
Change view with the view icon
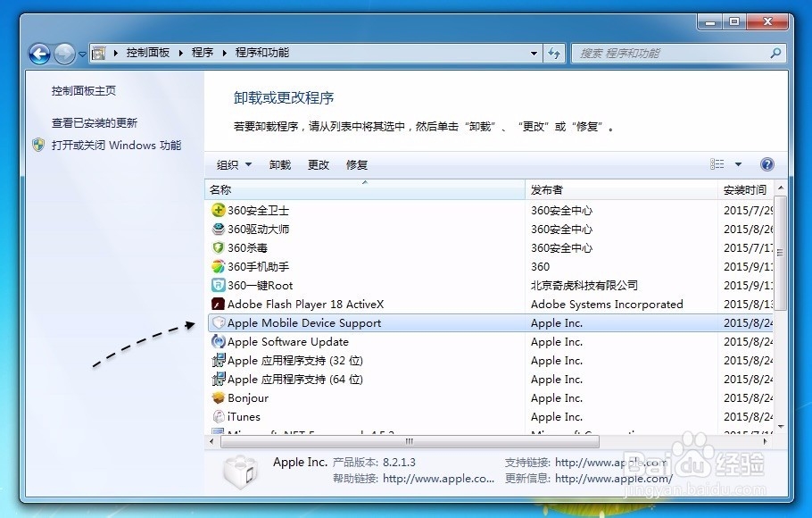tap(717, 164)
